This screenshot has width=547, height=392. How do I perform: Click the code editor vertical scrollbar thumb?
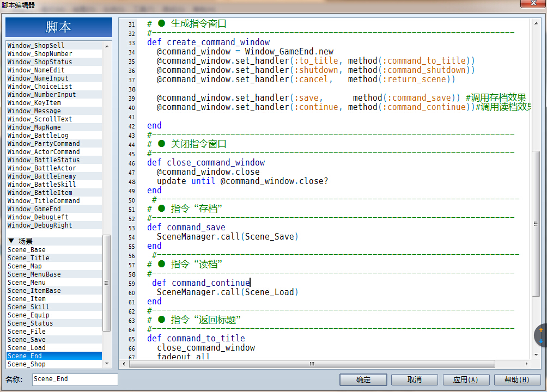pos(536,224)
